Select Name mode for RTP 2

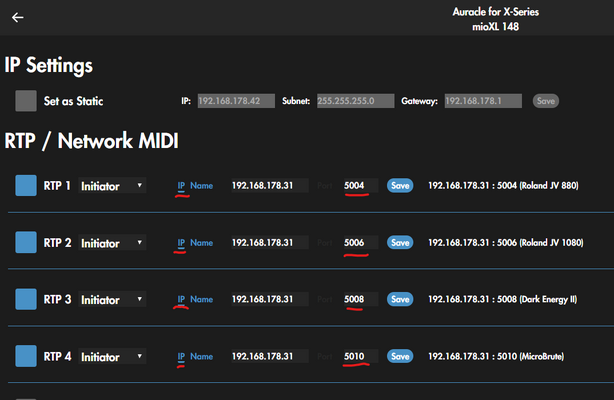click(x=202, y=243)
